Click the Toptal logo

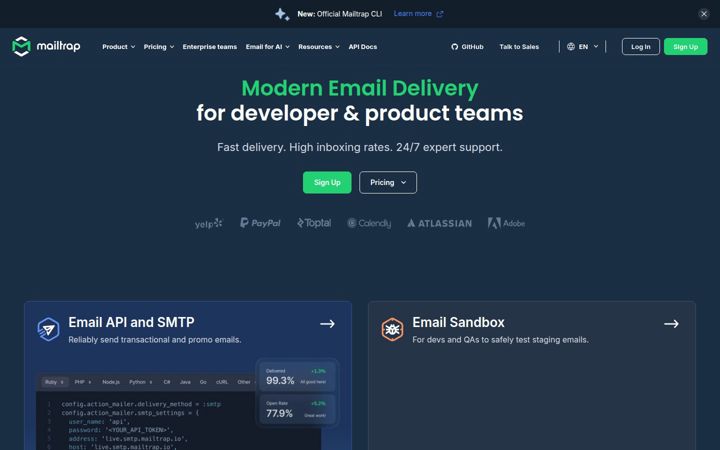[x=314, y=223]
